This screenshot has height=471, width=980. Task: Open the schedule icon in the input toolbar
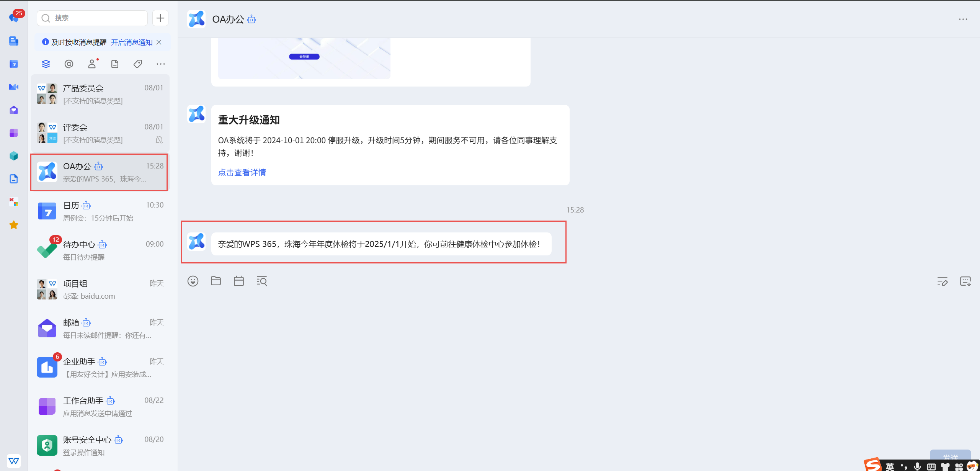(x=238, y=281)
